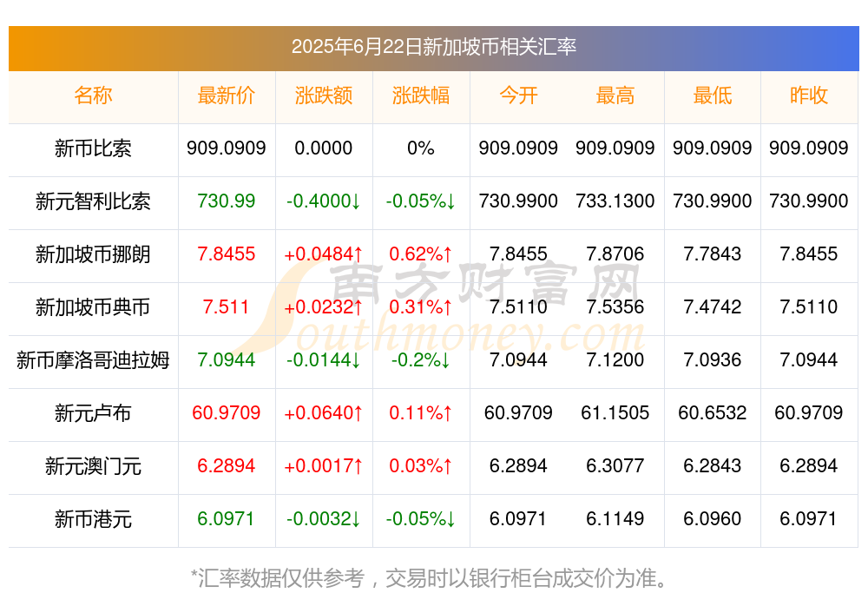Screen dimensions: 868x606
Task: Click the 新加坡币挪朗 row name
Action: click(x=93, y=254)
